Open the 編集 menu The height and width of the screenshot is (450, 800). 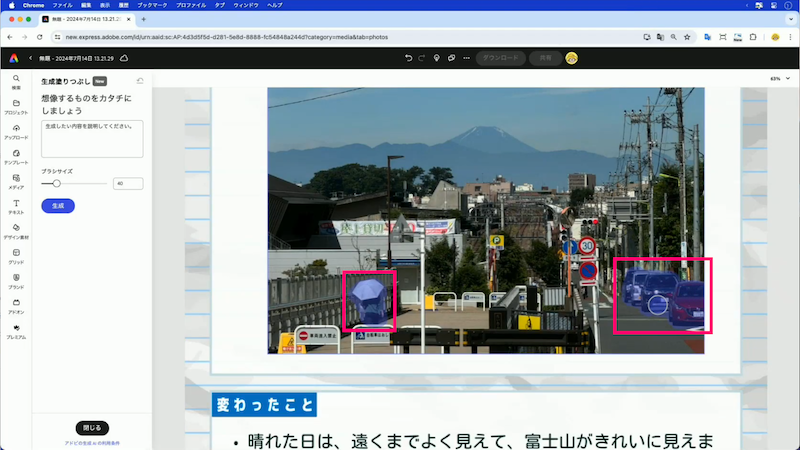tap(86, 5)
